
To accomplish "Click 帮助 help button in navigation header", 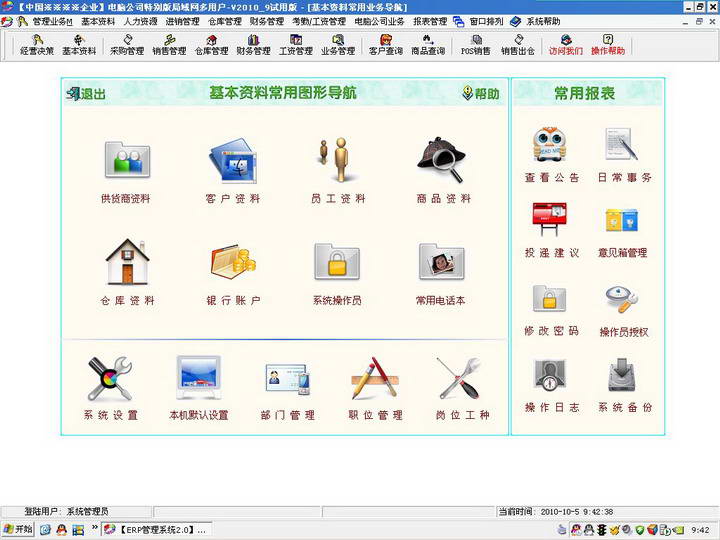I will click(x=481, y=93).
